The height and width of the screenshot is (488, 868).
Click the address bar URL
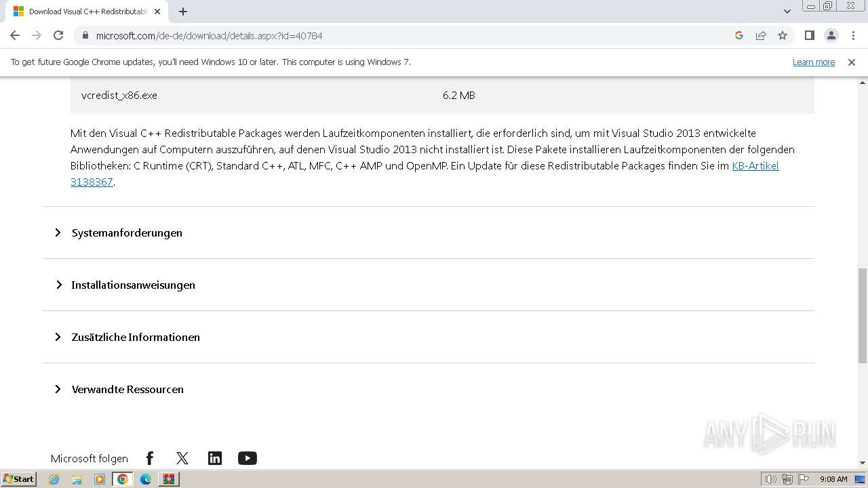click(x=210, y=35)
